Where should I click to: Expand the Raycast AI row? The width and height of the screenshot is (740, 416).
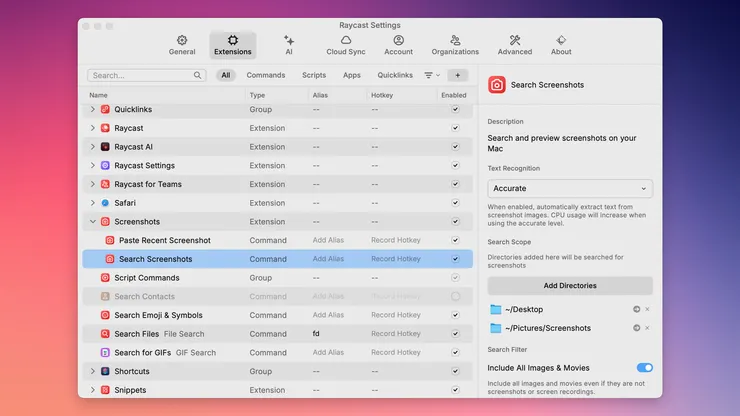(x=92, y=147)
